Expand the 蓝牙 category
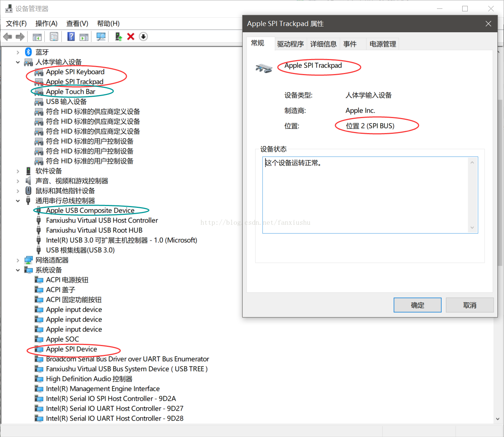This screenshot has height=437, width=504. pyautogui.click(x=18, y=52)
